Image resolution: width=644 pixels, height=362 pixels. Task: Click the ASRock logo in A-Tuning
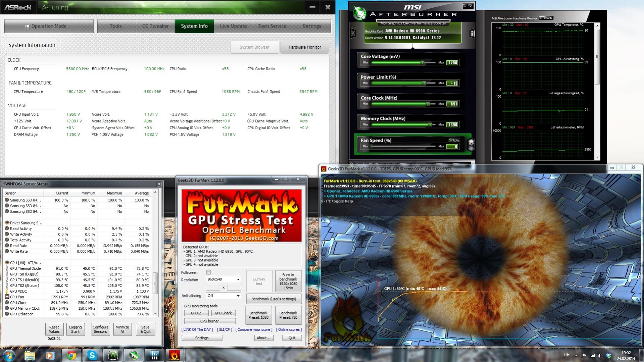click(x=18, y=7)
